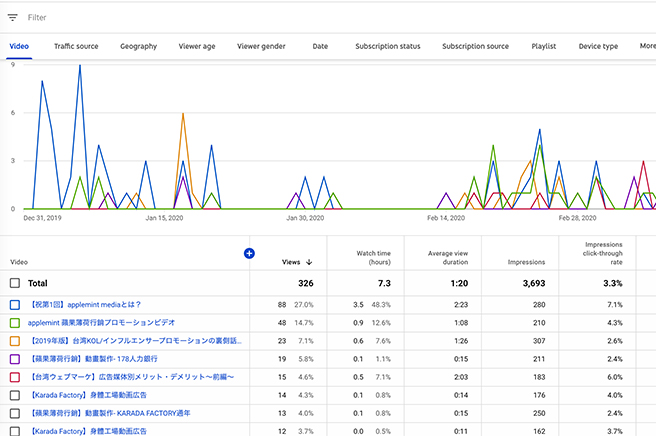Sort by Average view duration column header
Screen dimensions: 656x436
(448, 258)
